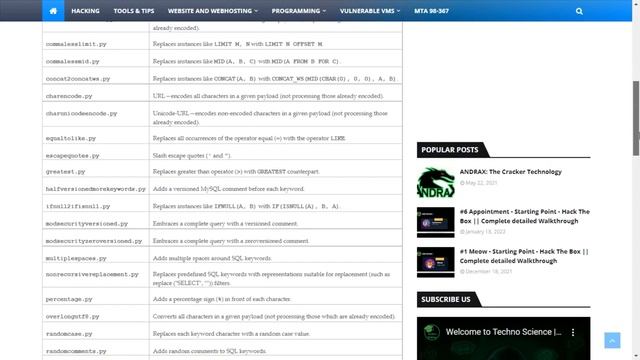Screen dimensions: 640x360
Task: Open the #6 Appointment walkthrough post
Action: (x=524, y=216)
